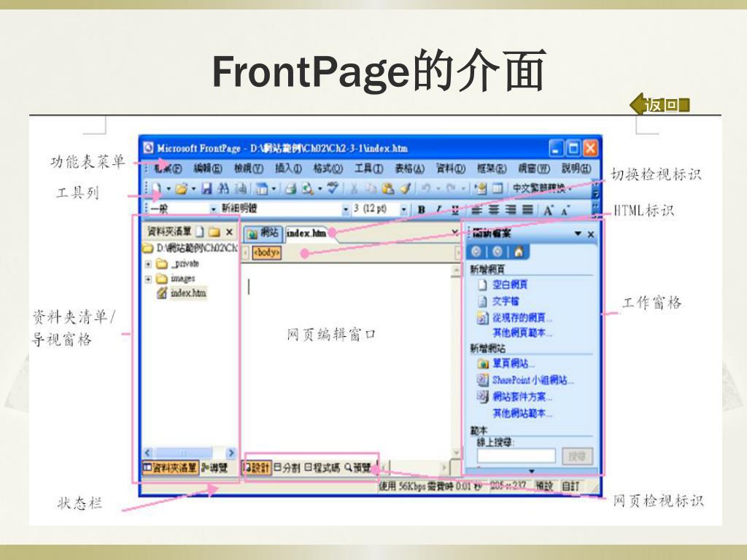Click the 返回 back arrow on slide

click(x=659, y=105)
